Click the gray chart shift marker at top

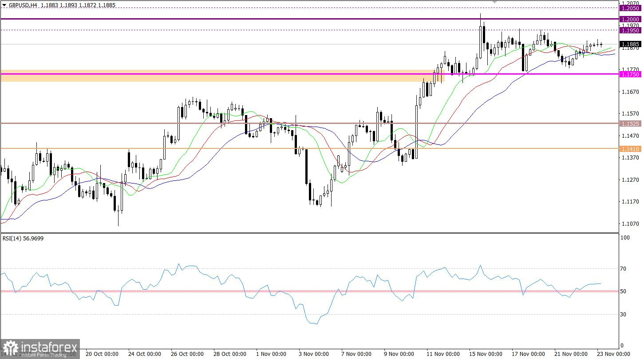(495, 2)
